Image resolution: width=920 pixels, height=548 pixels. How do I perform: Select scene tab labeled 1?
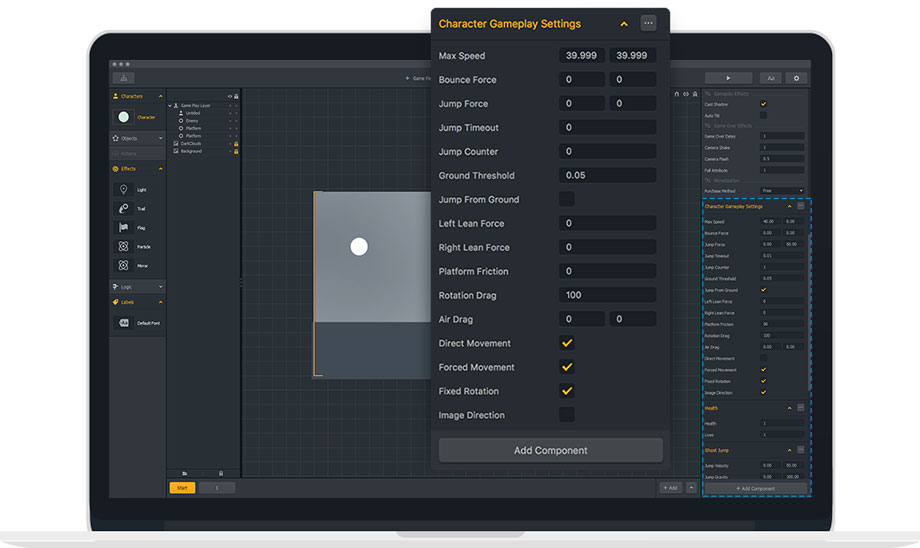coord(217,488)
